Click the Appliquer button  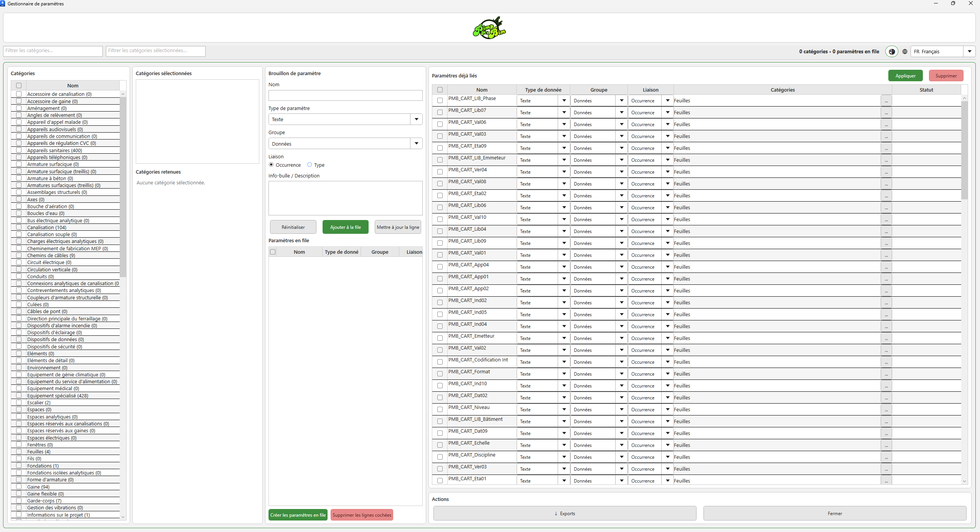[905, 76]
